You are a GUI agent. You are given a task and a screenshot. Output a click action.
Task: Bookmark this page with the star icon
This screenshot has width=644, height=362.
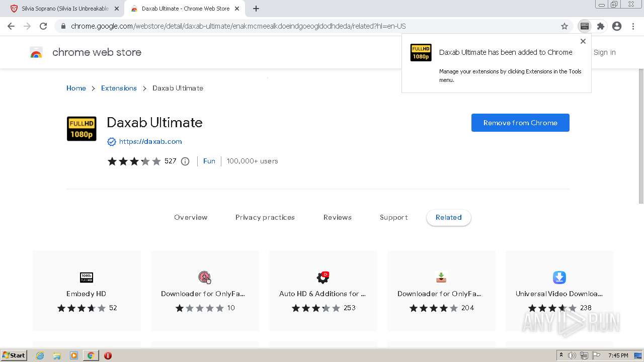pos(565,26)
